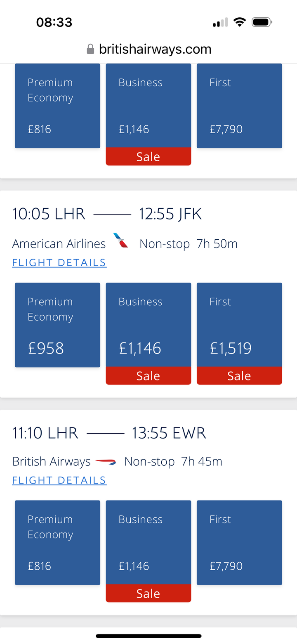
Task: Tap the 08:33 status bar clock
Action: click(54, 22)
